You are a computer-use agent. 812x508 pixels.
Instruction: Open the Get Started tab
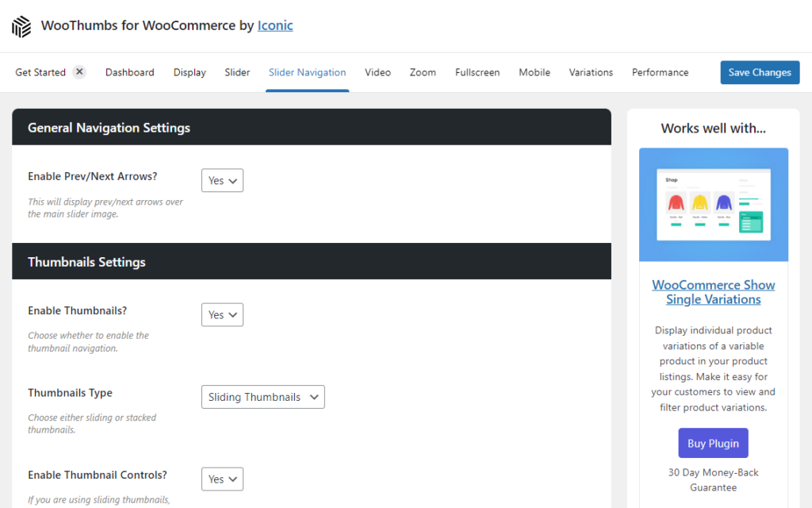(x=40, y=72)
